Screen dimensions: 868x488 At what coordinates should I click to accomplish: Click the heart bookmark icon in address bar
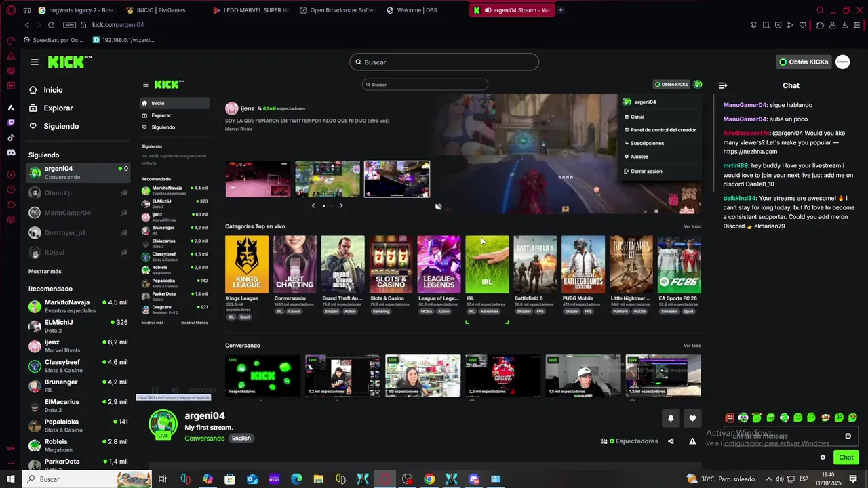click(802, 25)
